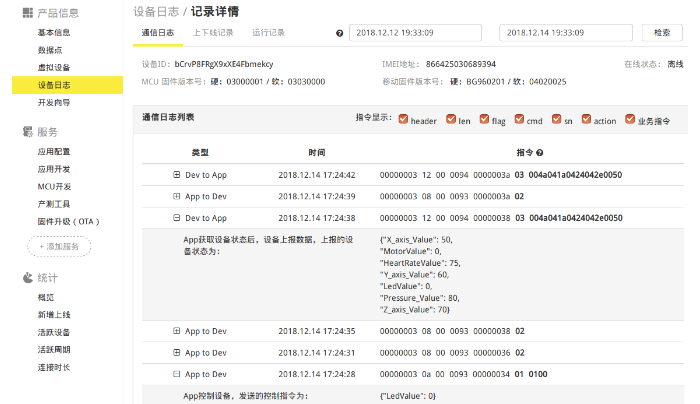Expand the 17:24:42 Dev to App row
Viewport: 700px width, 404px height.
[177, 175]
